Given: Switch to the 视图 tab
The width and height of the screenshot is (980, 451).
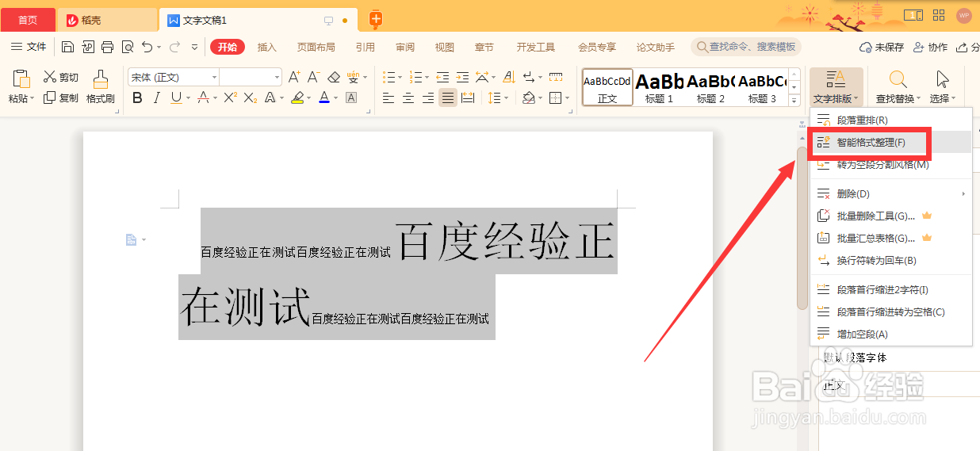Looking at the screenshot, I should (445, 47).
